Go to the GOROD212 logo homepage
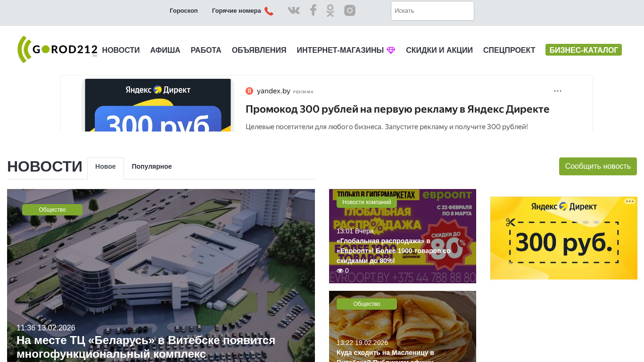The image size is (644, 362). click(58, 49)
